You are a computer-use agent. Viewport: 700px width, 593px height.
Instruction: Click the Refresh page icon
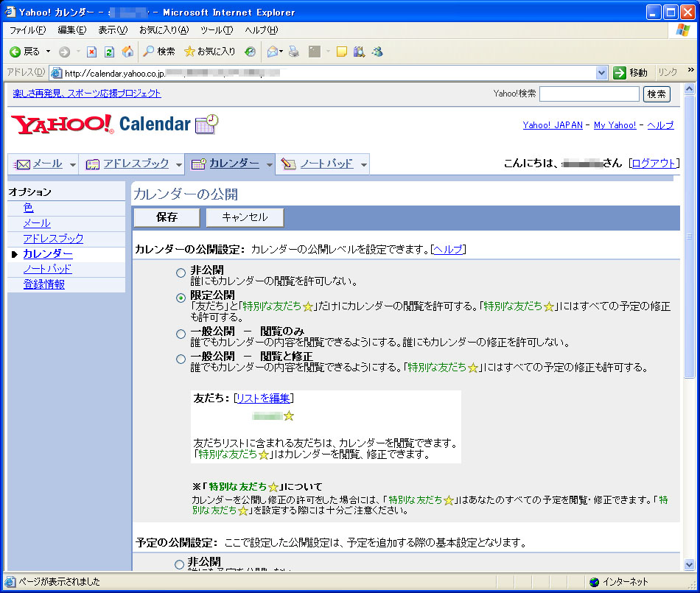coord(109,52)
